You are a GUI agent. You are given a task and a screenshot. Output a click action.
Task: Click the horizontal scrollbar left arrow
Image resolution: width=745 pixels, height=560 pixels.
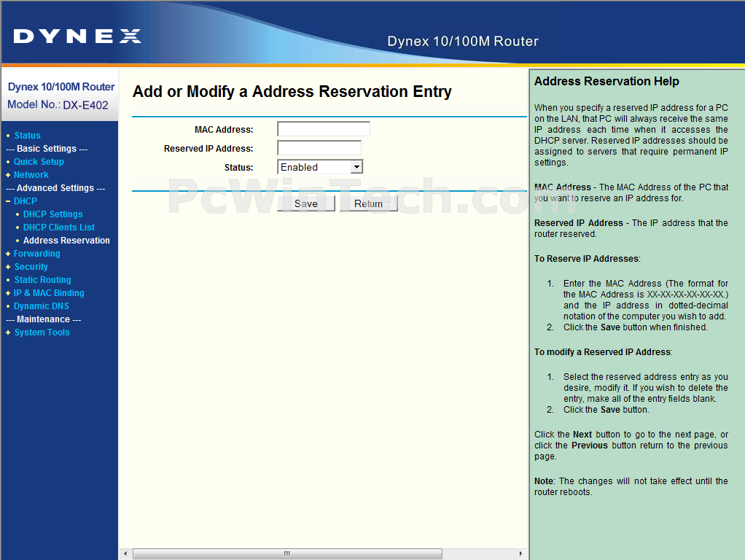tap(125, 554)
